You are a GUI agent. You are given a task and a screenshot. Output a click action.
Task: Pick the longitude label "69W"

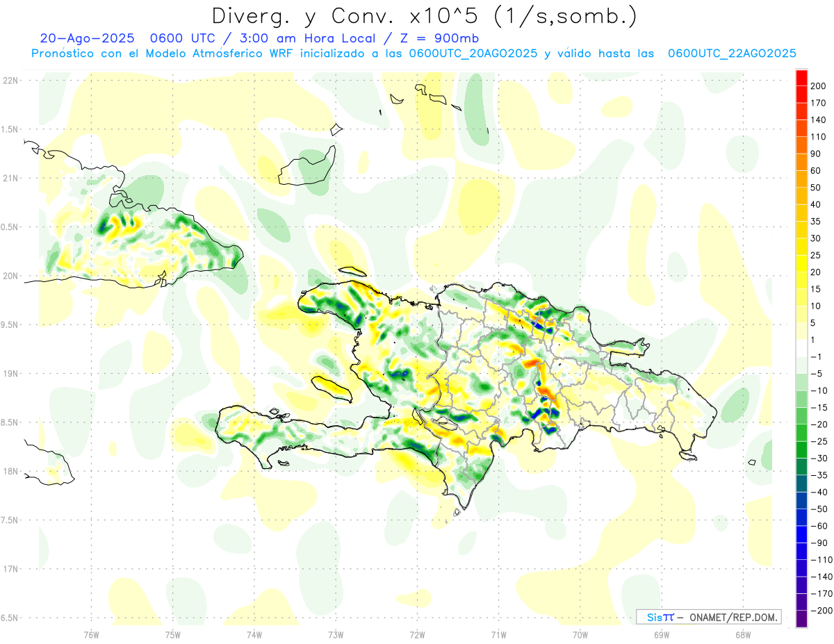tap(662, 634)
